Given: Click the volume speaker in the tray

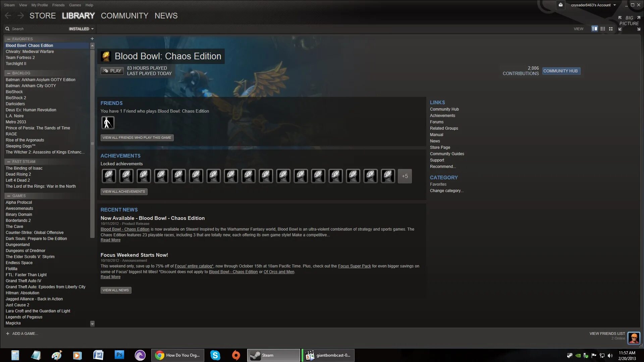Looking at the screenshot, I should pos(610,355).
